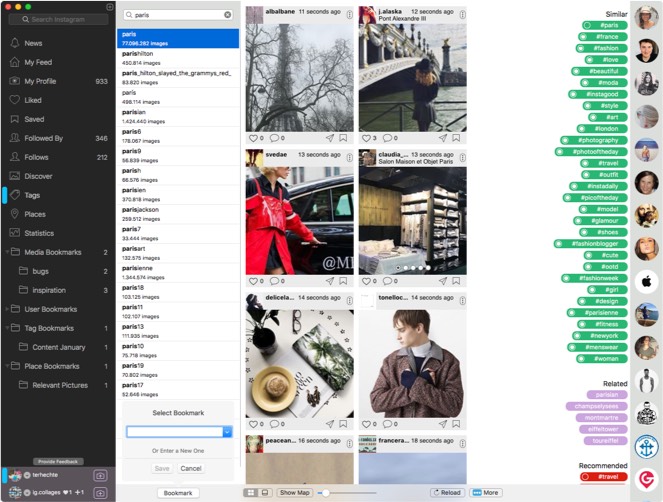Share albalbane's post via send icon
The width and height of the screenshot is (663, 502).
coord(330,138)
